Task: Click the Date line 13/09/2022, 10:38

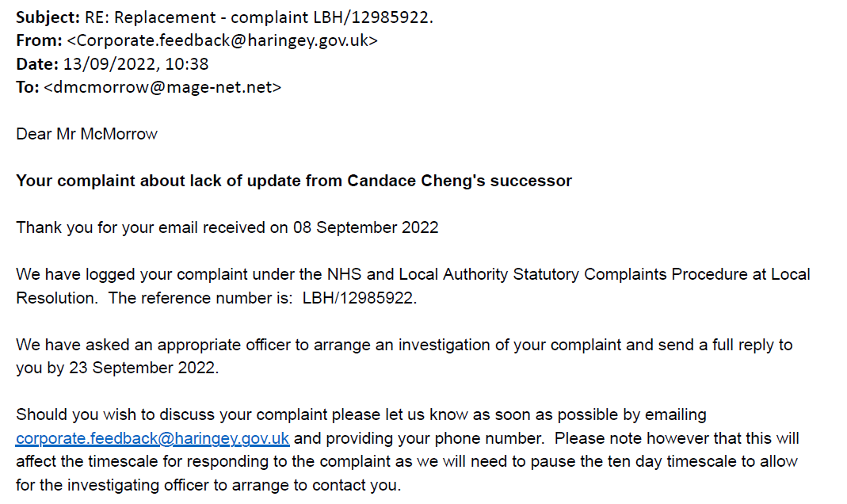Action: click(135, 63)
